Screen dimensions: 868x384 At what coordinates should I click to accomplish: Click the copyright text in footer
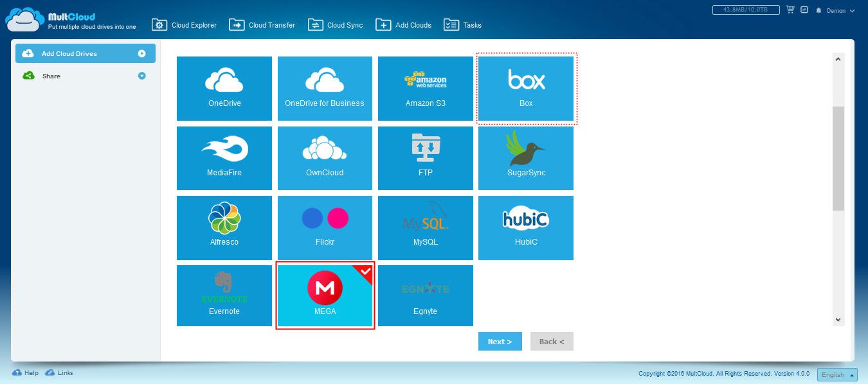tap(724, 374)
